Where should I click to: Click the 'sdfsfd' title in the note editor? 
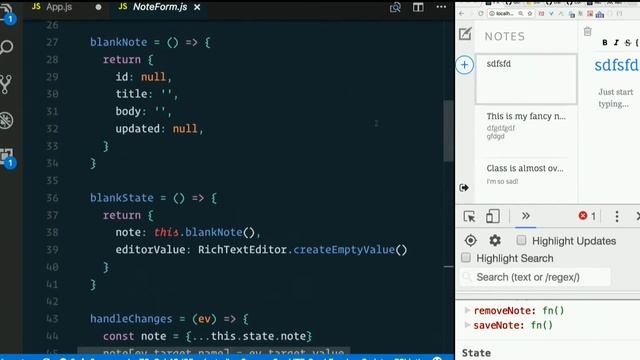pos(616,65)
